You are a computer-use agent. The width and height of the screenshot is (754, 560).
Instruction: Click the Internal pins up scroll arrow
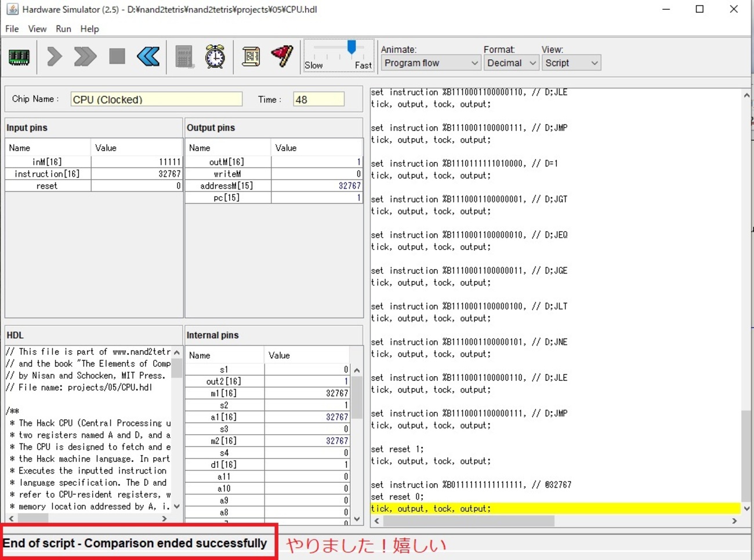357,370
